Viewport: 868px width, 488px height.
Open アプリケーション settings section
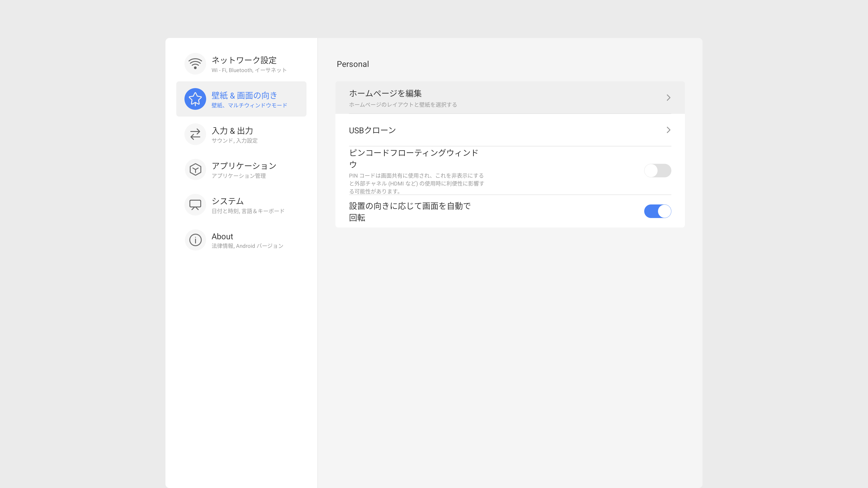(244, 166)
